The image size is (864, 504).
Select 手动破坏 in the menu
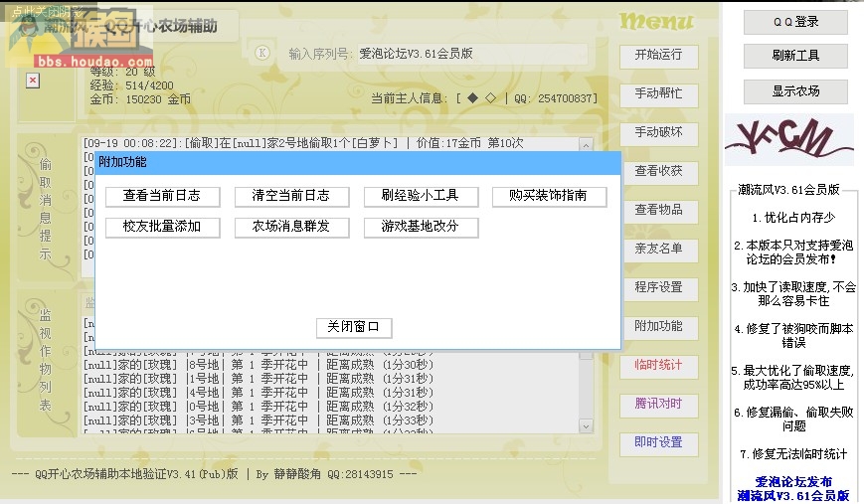[x=658, y=133]
